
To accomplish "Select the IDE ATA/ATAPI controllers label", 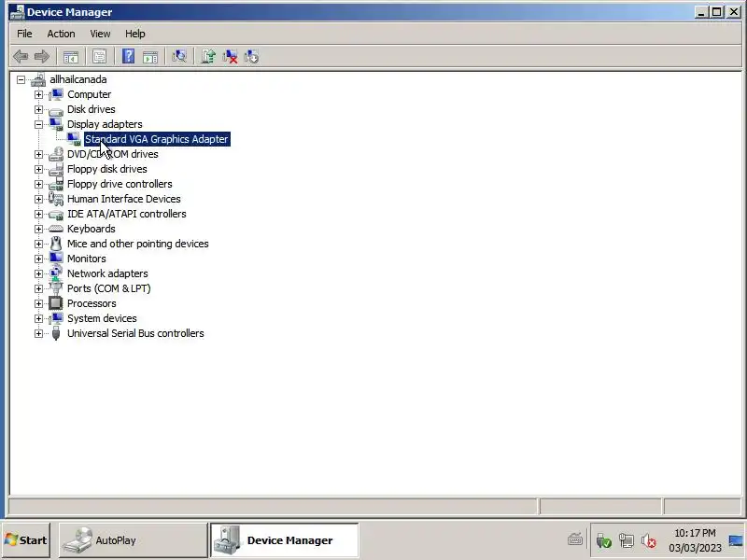I will [x=127, y=214].
